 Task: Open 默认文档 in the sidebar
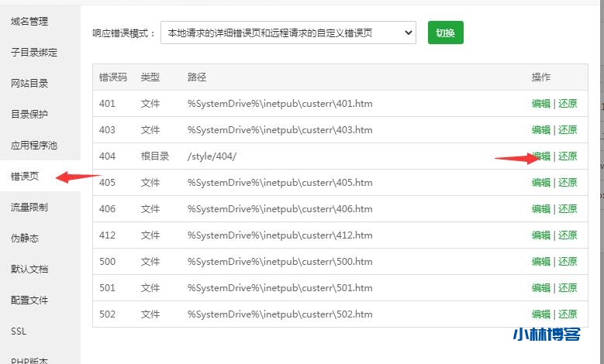(29, 269)
